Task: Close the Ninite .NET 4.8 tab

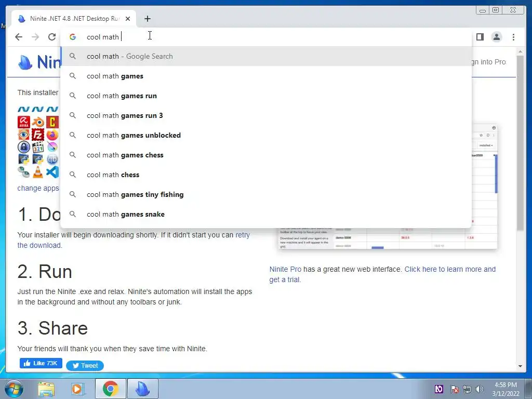Action: [x=128, y=19]
